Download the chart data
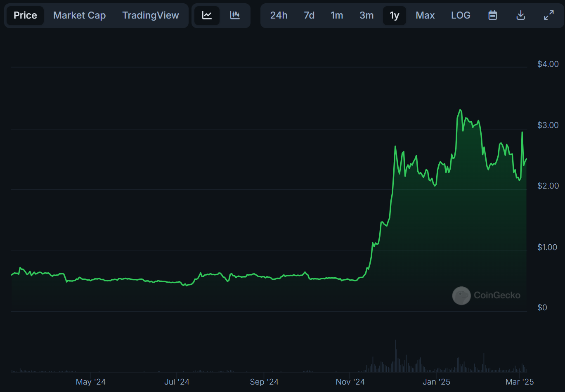The image size is (565, 392). coord(521,16)
